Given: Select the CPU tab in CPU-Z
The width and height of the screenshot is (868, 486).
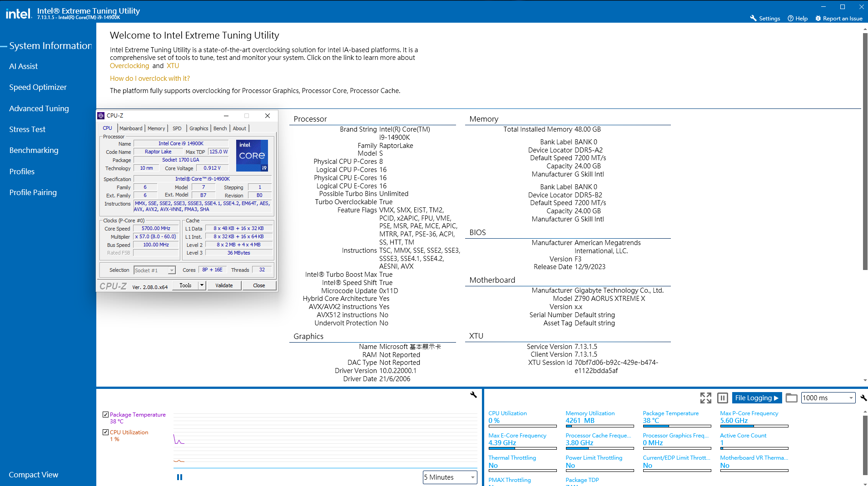Looking at the screenshot, I should (107, 128).
